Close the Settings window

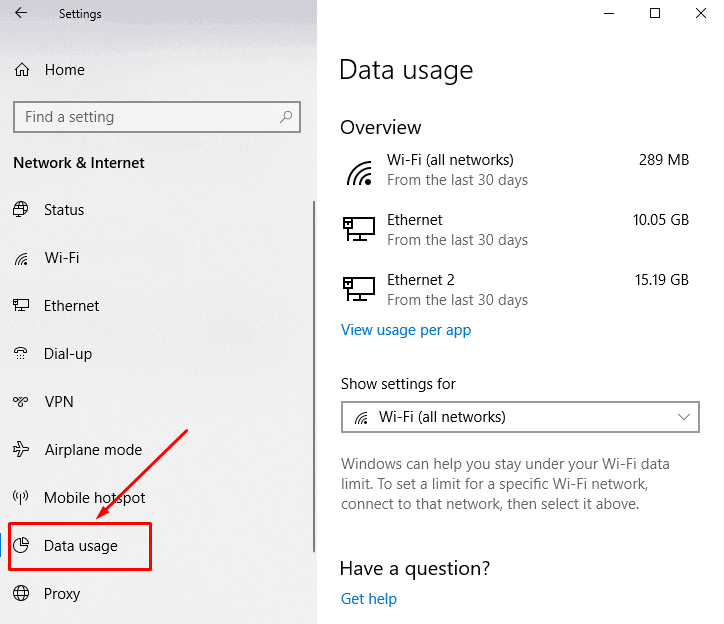700,13
